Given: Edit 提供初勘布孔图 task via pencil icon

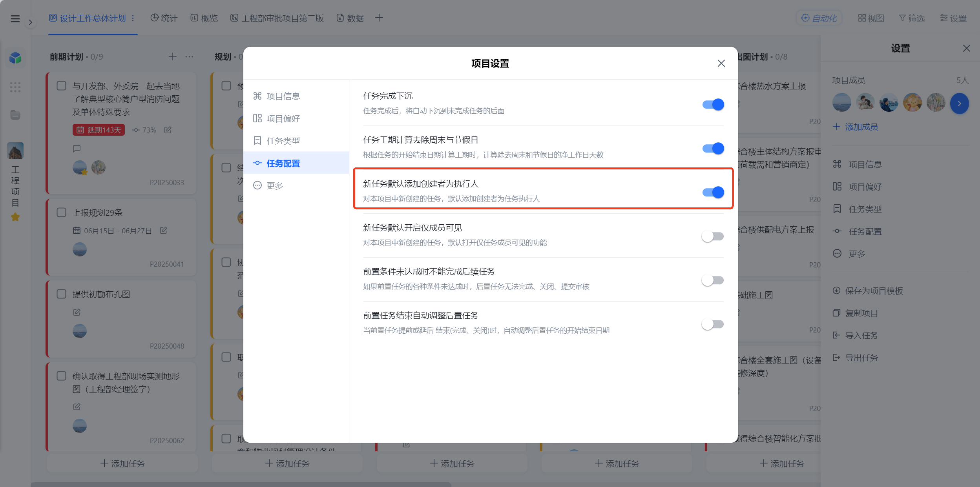Looking at the screenshot, I should (77, 312).
